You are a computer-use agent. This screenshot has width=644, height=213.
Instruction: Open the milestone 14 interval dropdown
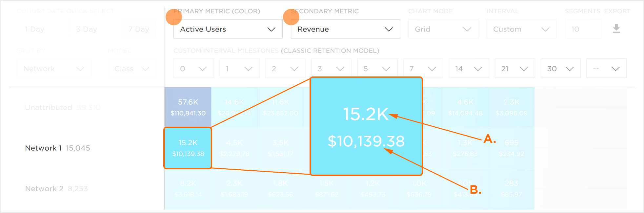[469, 69]
